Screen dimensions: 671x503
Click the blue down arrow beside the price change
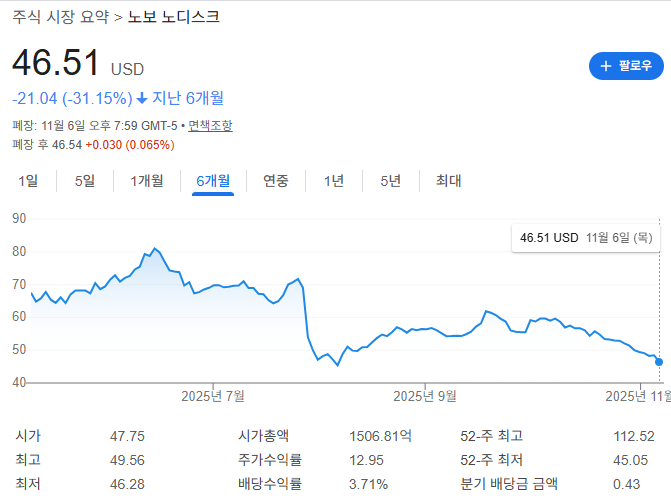click(142, 98)
